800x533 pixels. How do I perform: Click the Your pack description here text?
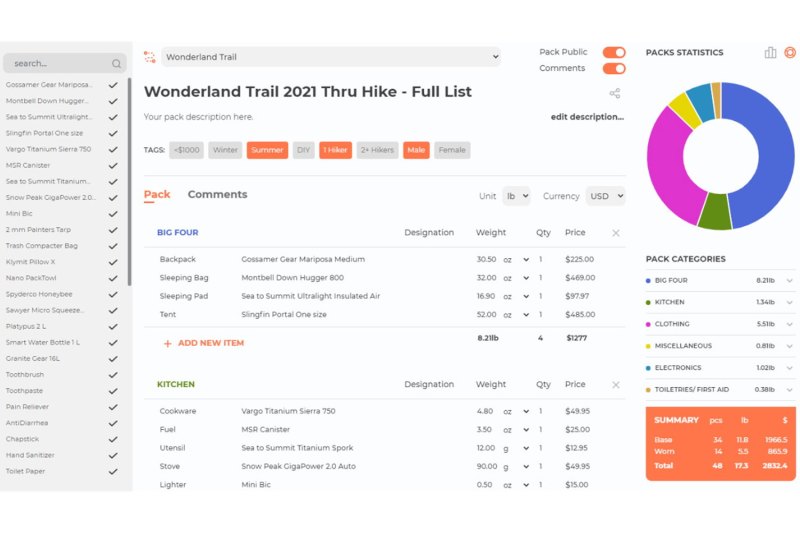(x=198, y=117)
